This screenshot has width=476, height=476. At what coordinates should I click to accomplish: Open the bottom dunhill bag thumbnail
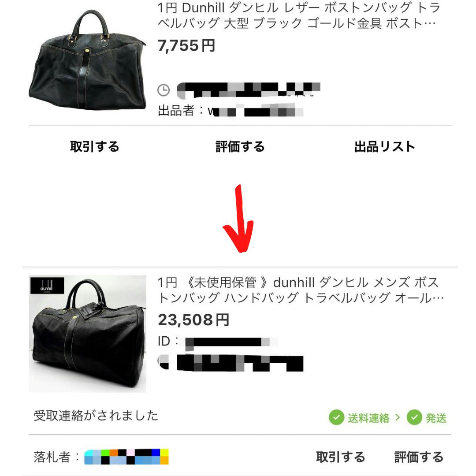87,334
